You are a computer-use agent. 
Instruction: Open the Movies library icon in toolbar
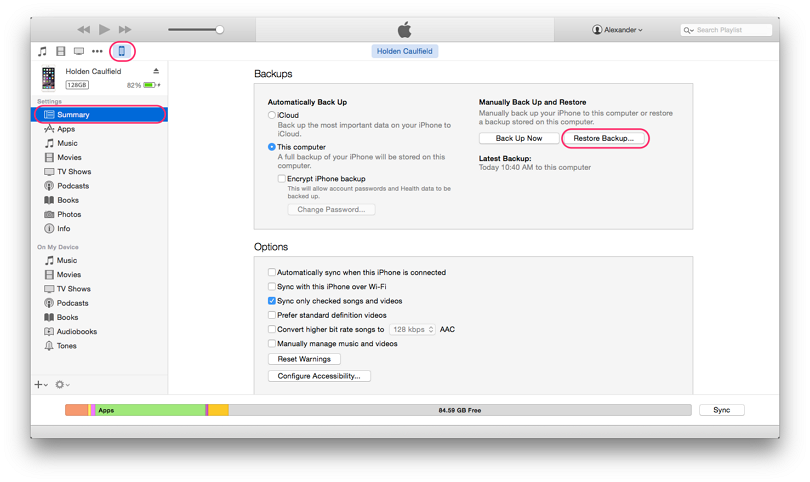coord(60,51)
